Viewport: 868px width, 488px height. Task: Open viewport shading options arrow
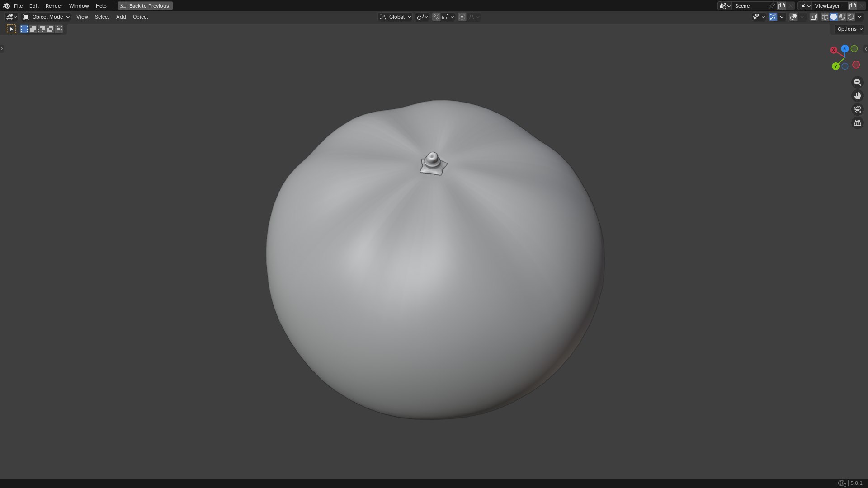859,17
